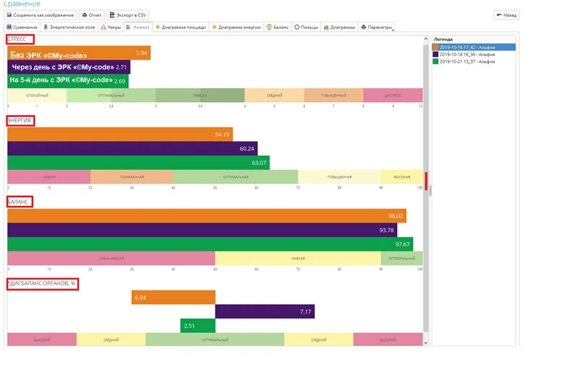
Task: Expand the 'Параметры' dropdown arrow
Action: [393, 29]
